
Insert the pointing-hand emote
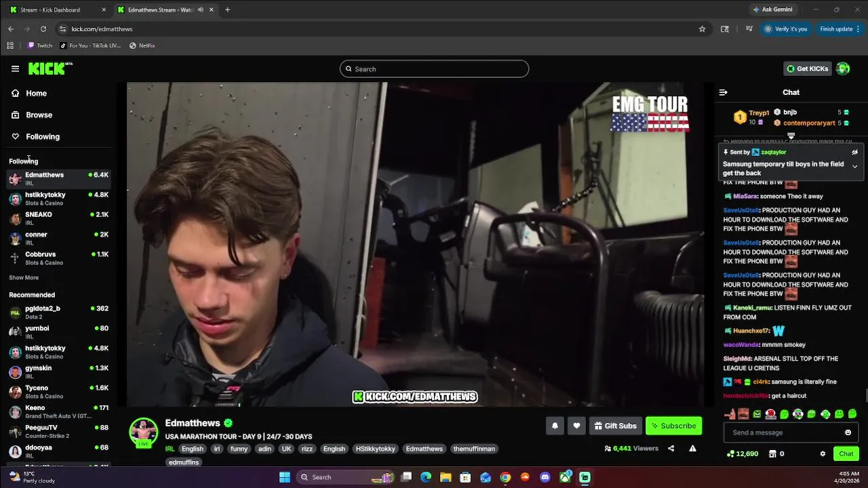pyautogui.click(x=730, y=414)
